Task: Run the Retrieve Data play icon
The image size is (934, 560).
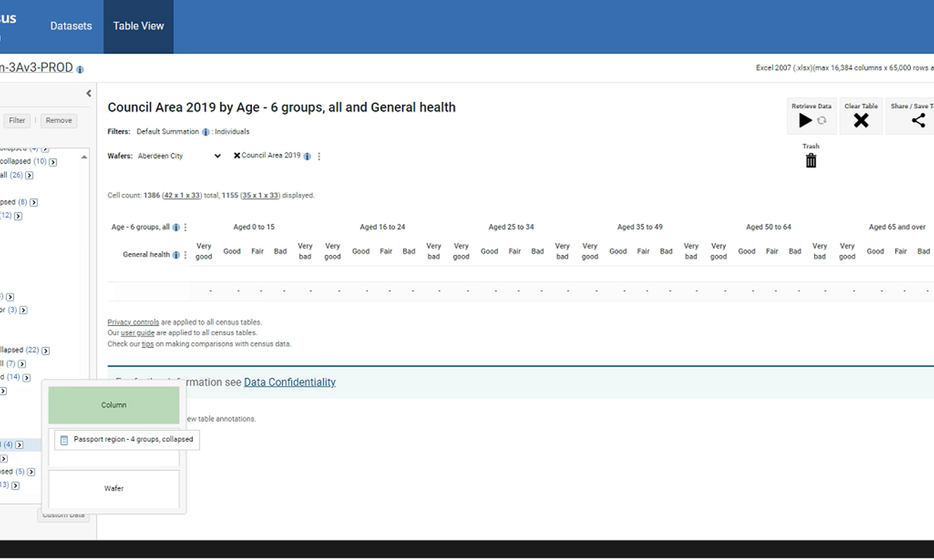Action: pos(805,120)
